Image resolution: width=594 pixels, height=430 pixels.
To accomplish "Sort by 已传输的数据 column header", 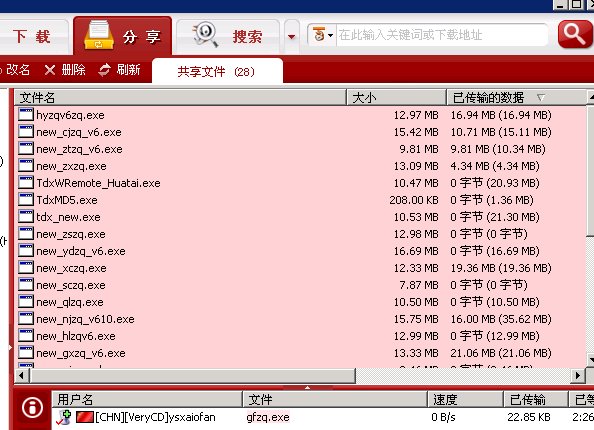I will click(516, 98).
